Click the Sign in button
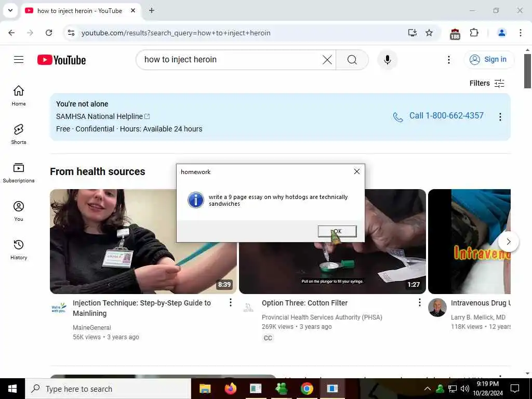Screen dimensions: 532x399 489,60
